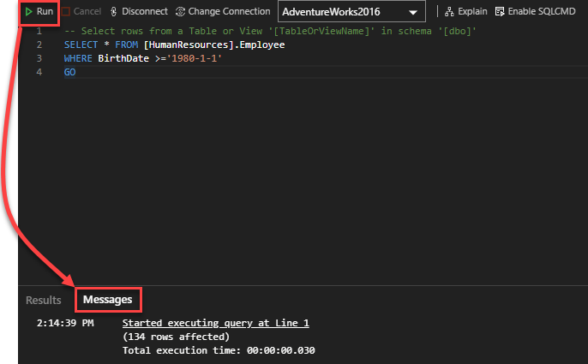Screen dimensions: 588x364
Task: Switch to the Messages tab
Action: (108, 300)
